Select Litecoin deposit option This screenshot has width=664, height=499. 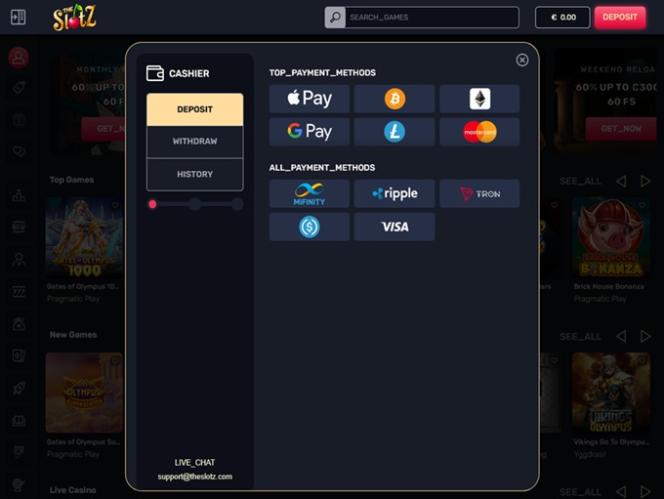pos(394,132)
